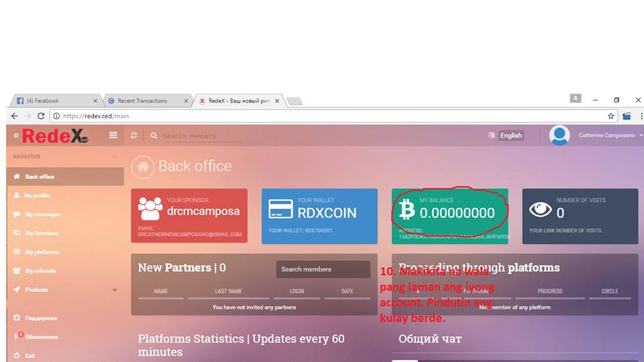The width and height of the screenshot is (644, 362).
Task: Click the site info icon in address bar
Action: [56, 116]
